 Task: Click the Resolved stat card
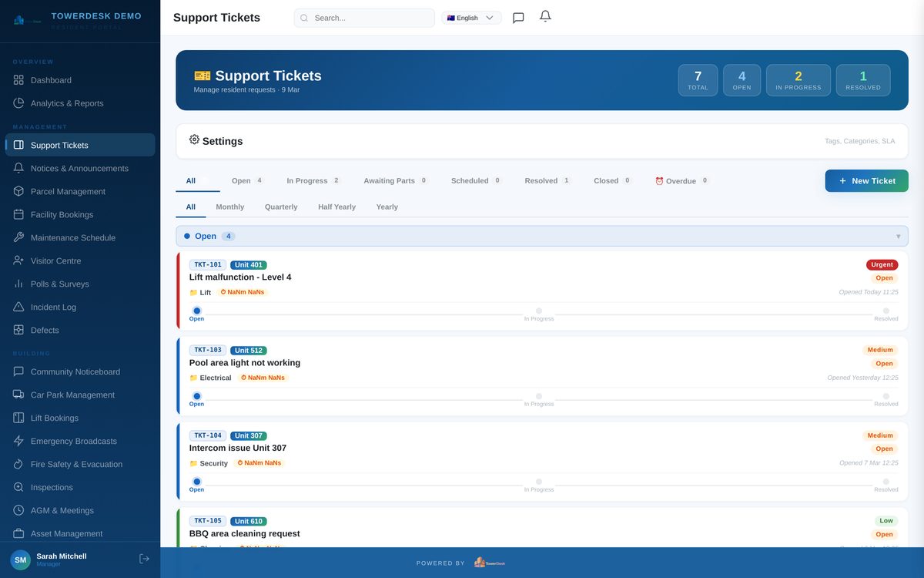pyautogui.click(x=862, y=79)
